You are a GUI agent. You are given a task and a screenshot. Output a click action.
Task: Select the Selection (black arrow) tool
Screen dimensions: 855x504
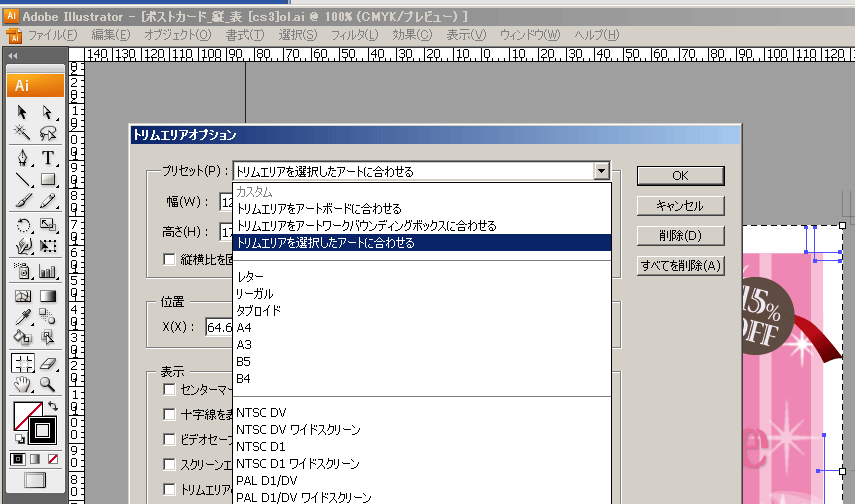(22, 112)
